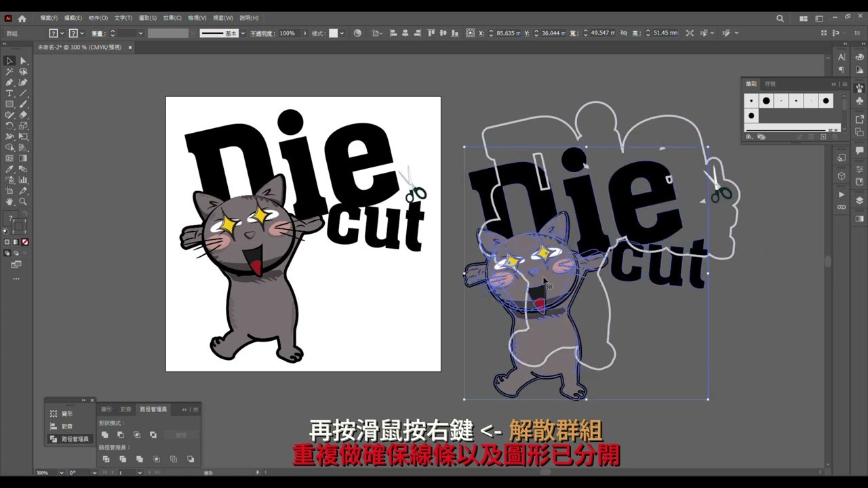The width and height of the screenshot is (868, 488).
Task: Click the Recolor Artwork globe icon
Action: 357,33
